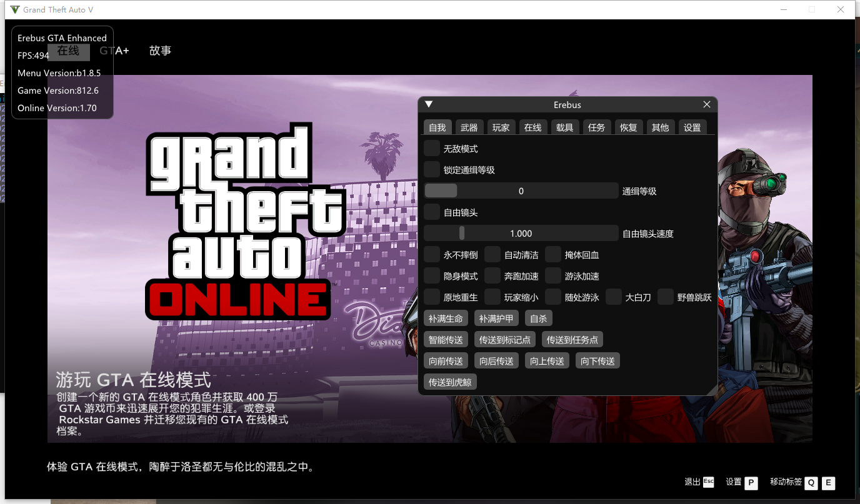Click the 向后传送 button
The image size is (860, 504).
point(496,361)
